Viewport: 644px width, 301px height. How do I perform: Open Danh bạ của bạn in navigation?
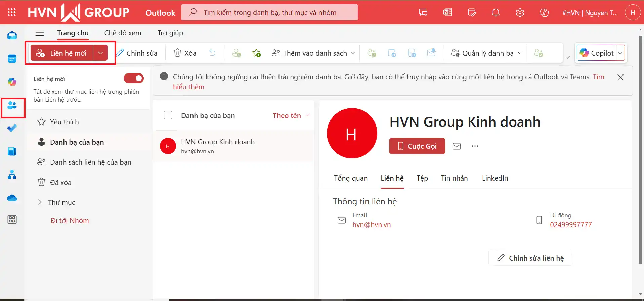[88, 142]
